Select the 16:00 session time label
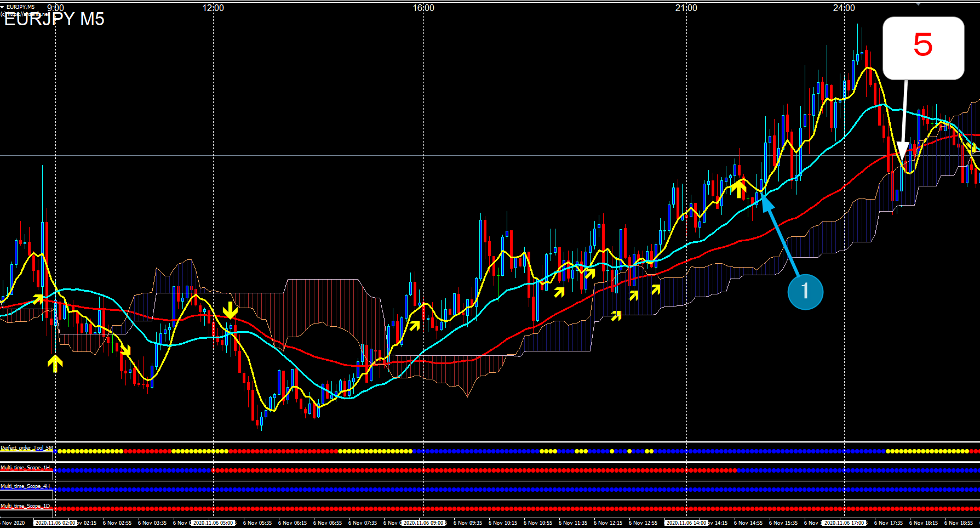The height and width of the screenshot is (528, 980). [423, 8]
